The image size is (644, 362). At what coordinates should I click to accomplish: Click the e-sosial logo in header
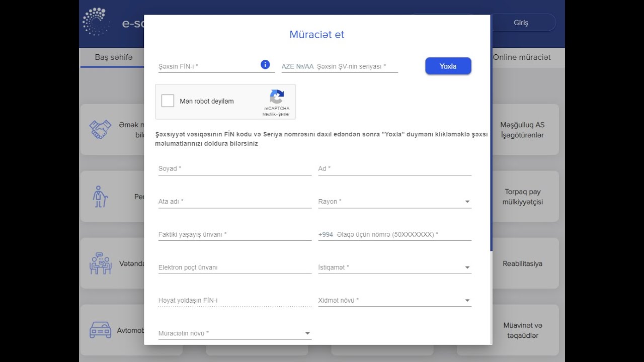coord(96,22)
